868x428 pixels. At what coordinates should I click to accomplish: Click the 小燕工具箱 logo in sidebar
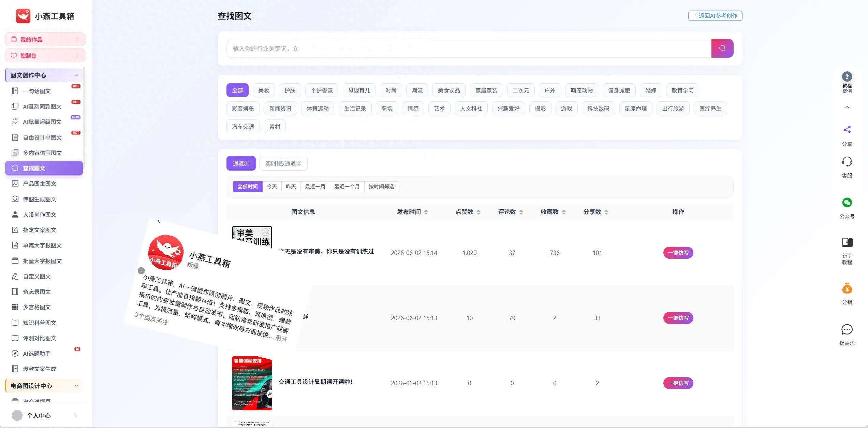[23, 16]
